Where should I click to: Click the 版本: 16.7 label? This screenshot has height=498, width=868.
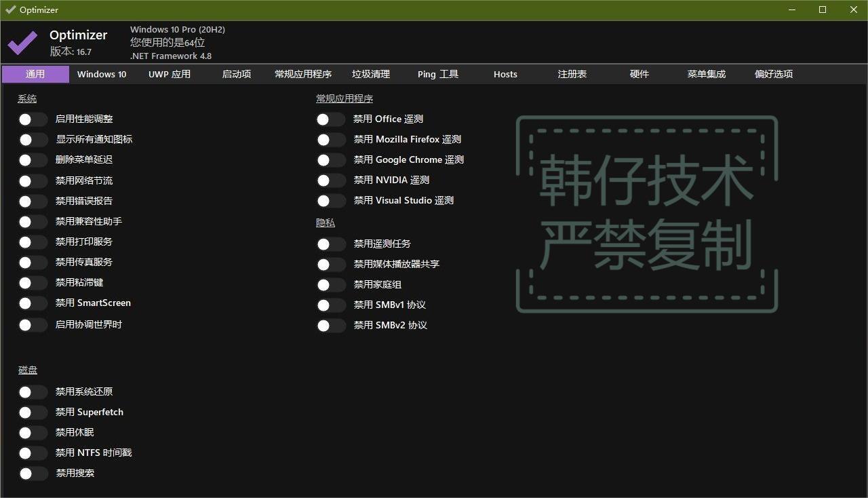coord(71,52)
